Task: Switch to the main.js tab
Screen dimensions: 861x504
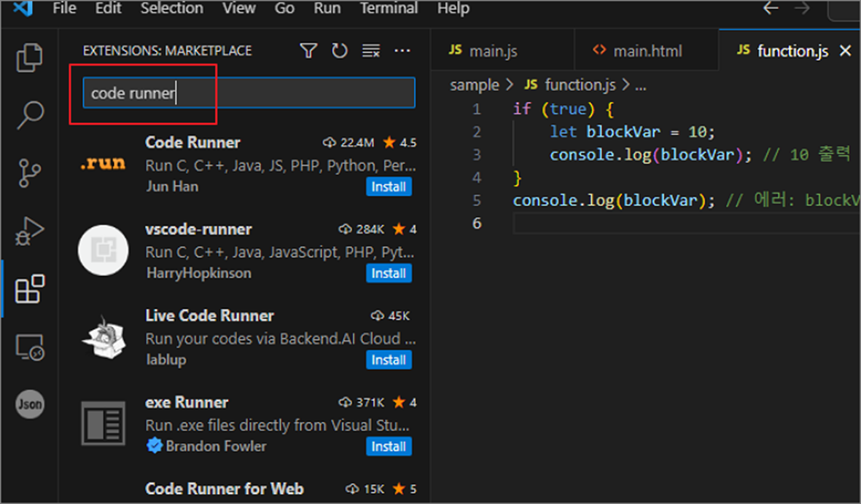Action: point(502,51)
